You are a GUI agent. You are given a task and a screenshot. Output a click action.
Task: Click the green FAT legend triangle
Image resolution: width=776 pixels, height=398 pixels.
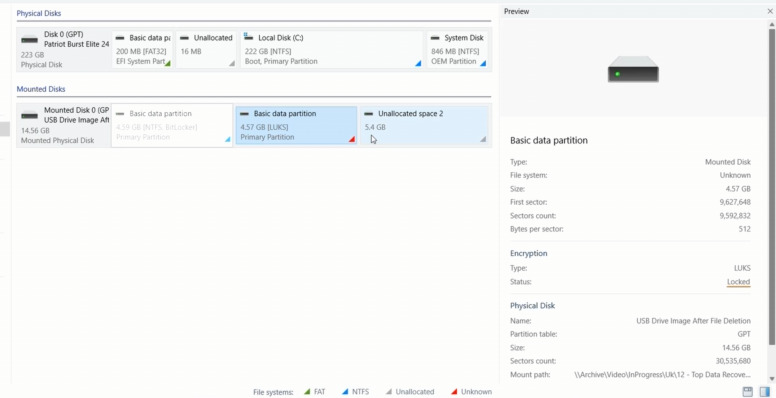pos(306,392)
